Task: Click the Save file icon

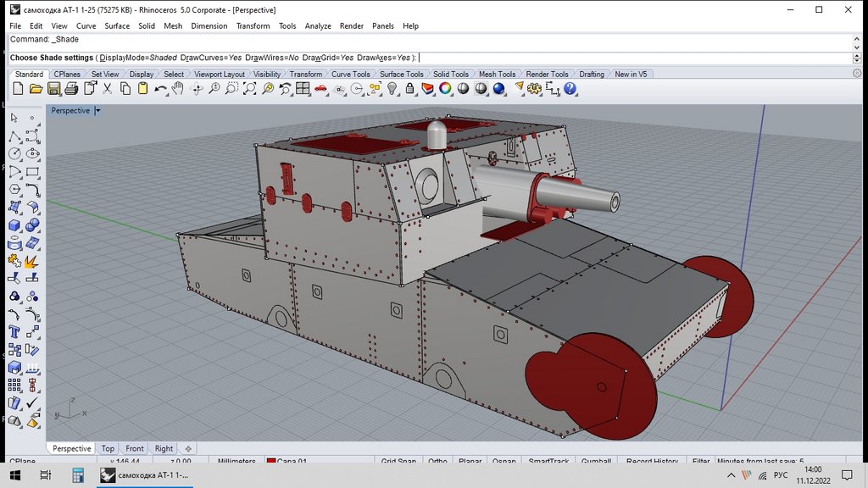Action: (x=53, y=88)
